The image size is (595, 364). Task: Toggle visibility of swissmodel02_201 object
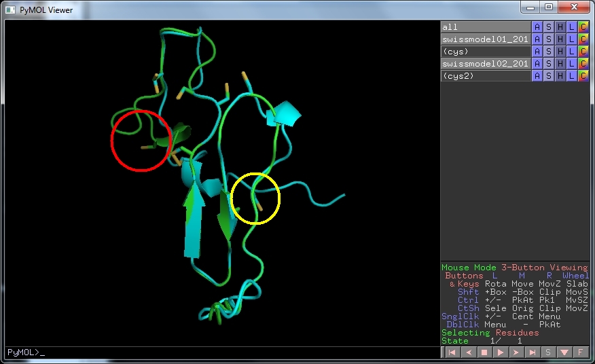485,64
